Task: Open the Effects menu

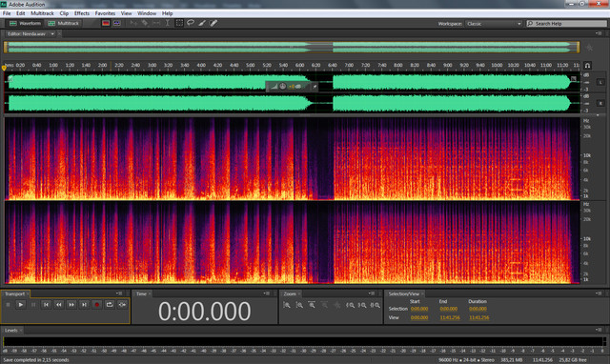Action: click(x=82, y=13)
